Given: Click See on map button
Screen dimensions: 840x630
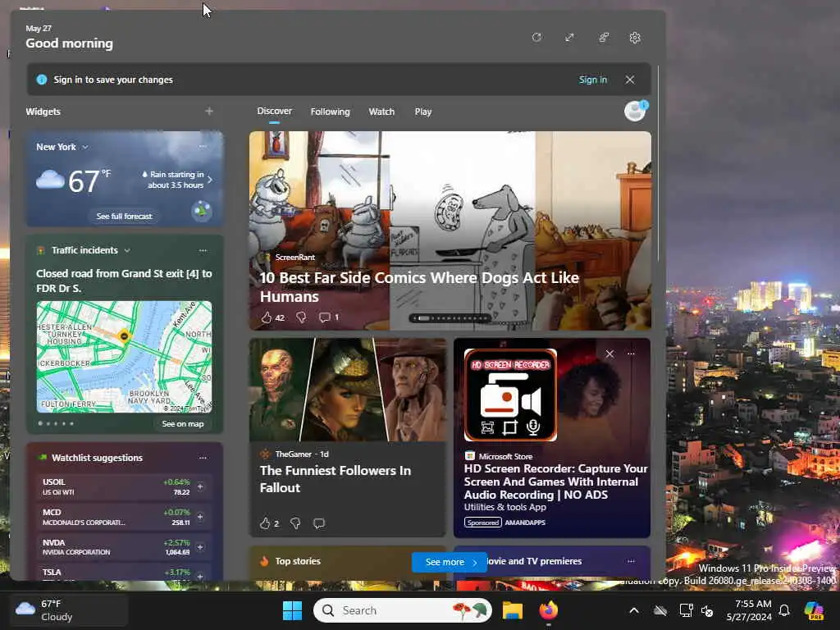Looking at the screenshot, I should tap(183, 424).
